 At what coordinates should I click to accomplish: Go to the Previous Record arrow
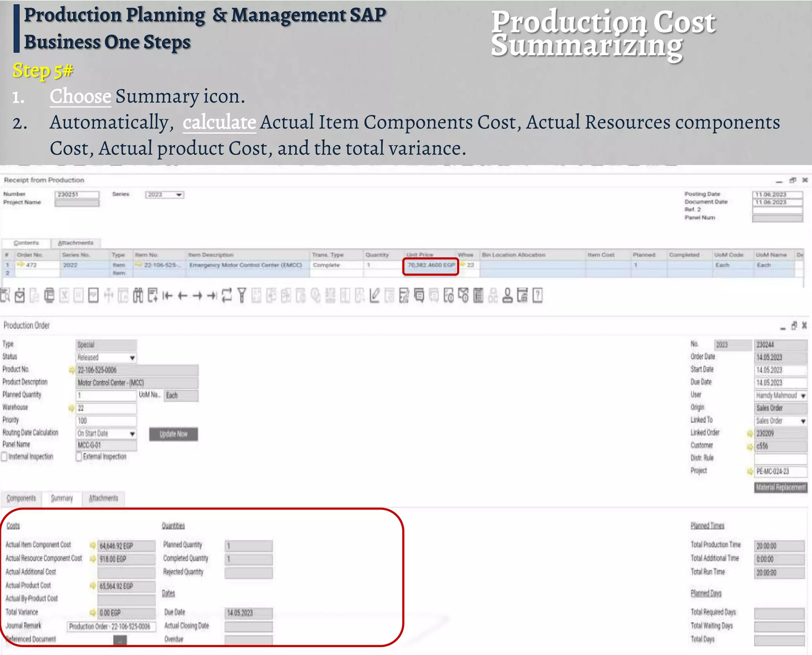(182, 296)
